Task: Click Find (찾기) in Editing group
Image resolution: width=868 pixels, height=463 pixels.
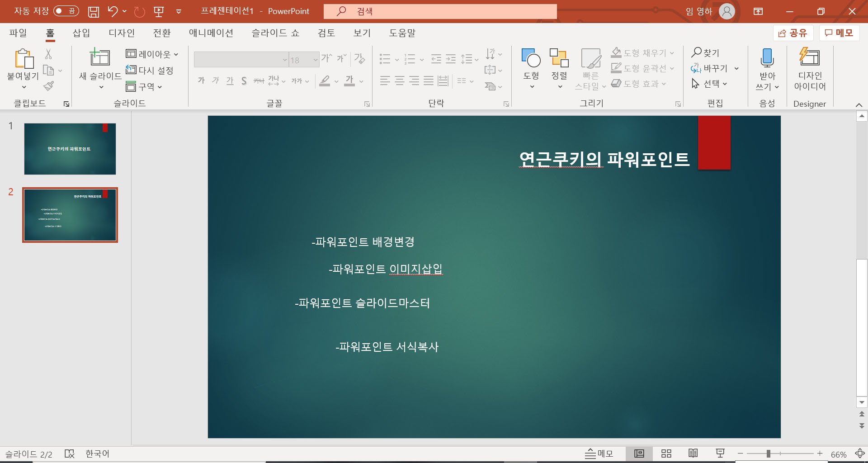Action: [x=706, y=53]
